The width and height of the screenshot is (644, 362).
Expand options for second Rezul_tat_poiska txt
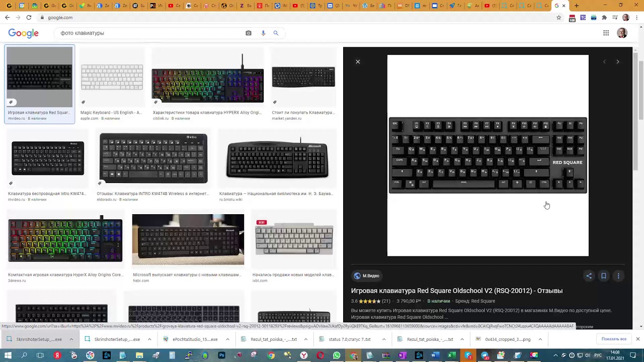[462, 339]
